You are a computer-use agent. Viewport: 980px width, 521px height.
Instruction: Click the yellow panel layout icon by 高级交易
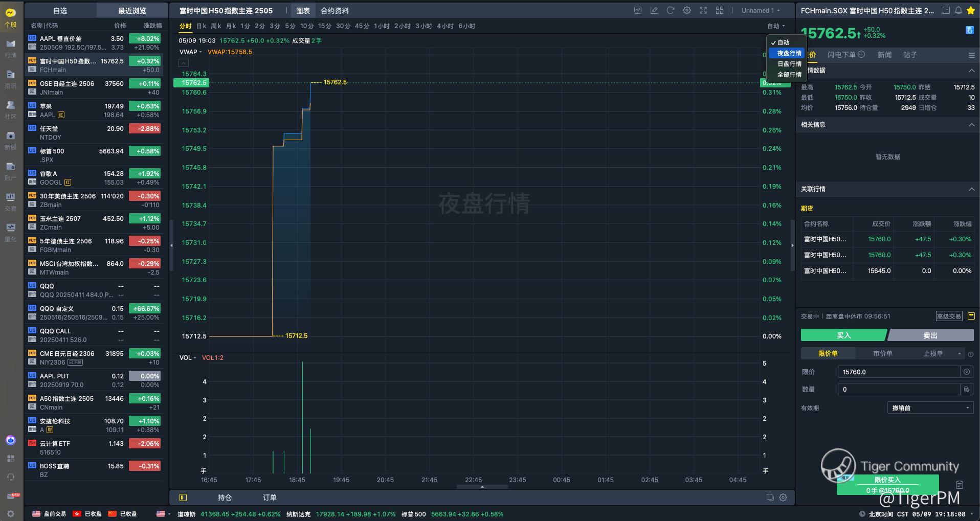[971, 316]
